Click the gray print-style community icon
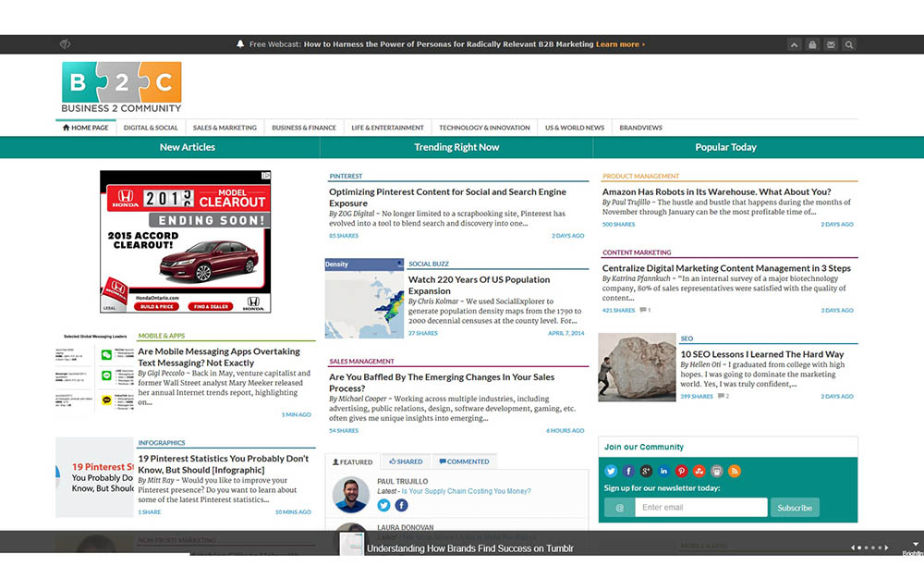This screenshot has width=924, height=578. (717, 472)
